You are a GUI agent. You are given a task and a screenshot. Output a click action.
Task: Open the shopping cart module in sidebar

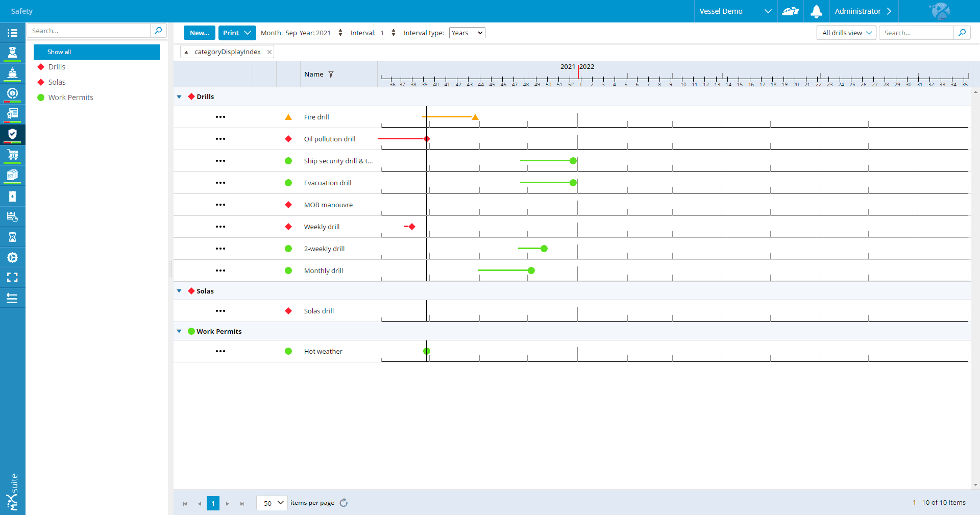(x=12, y=155)
